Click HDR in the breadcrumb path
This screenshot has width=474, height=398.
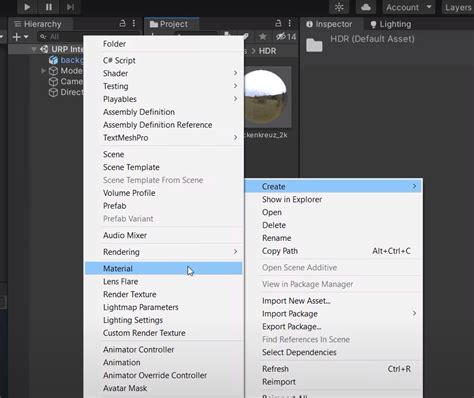pos(268,51)
